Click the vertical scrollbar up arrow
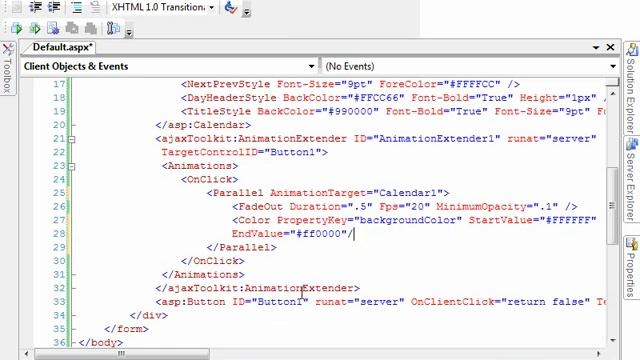Viewport: 640px width, 360px height. coord(613,94)
